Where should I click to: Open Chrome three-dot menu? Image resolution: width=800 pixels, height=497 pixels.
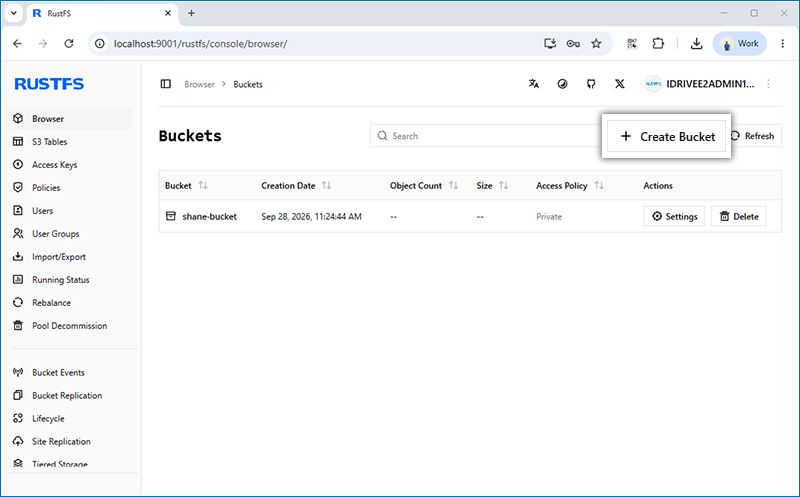click(783, 43)
